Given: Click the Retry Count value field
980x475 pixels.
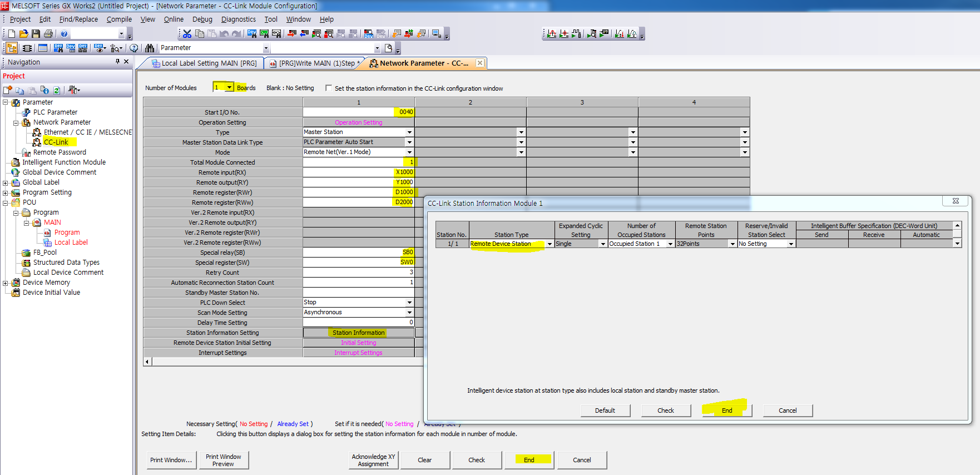Looking at the screenshot, I should pyautogui.click(x=359, y=273).
